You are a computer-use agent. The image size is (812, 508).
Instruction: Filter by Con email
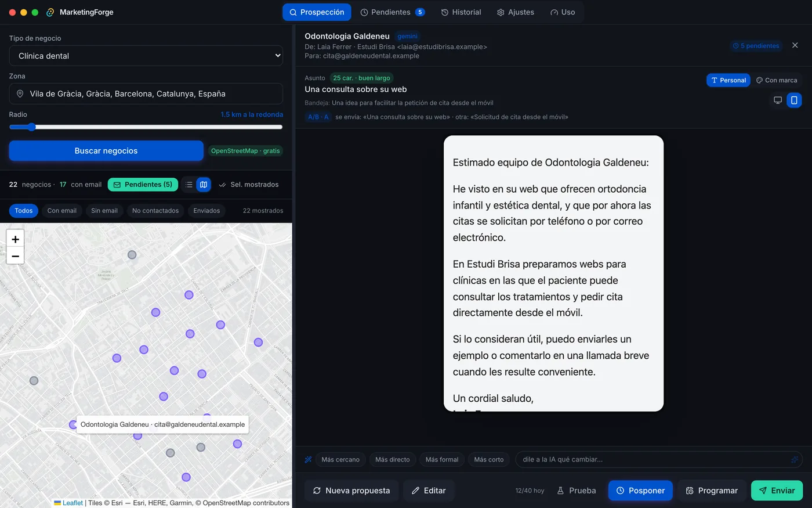(62, 211)
